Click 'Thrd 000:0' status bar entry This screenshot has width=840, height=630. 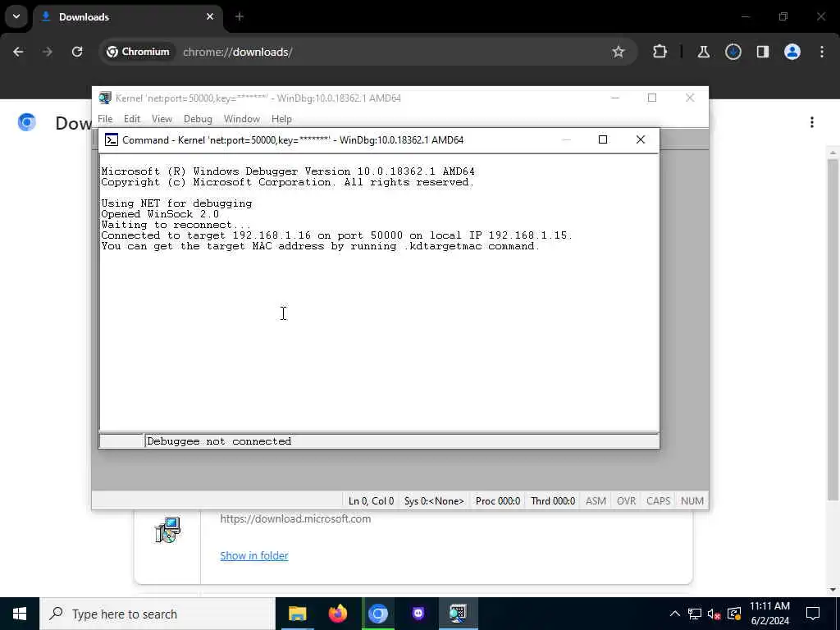(x=553, y=501)
